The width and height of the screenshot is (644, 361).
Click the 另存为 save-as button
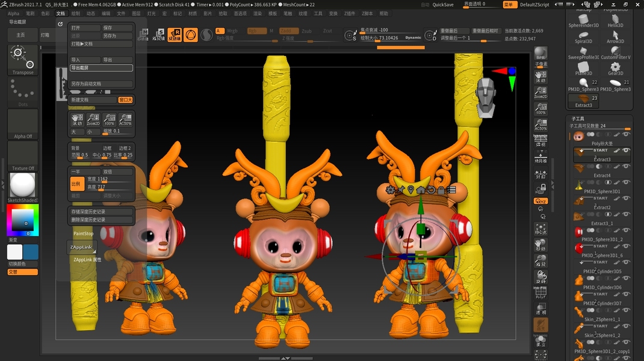(117, 35)
